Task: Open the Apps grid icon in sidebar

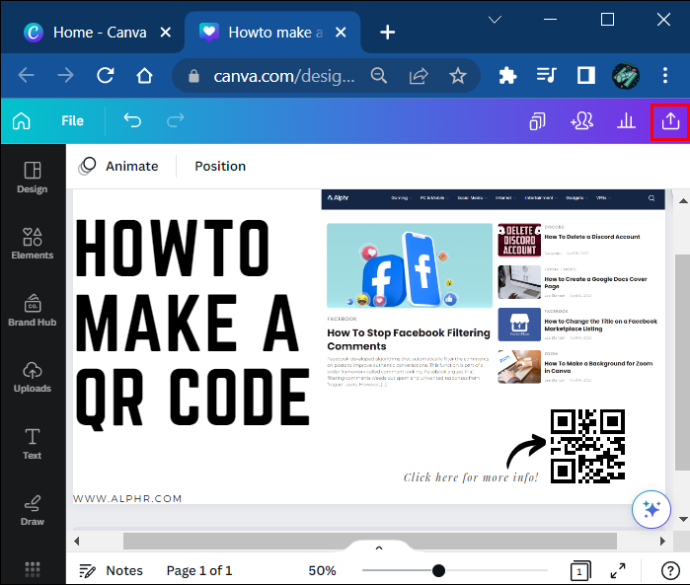Action: 32,569
